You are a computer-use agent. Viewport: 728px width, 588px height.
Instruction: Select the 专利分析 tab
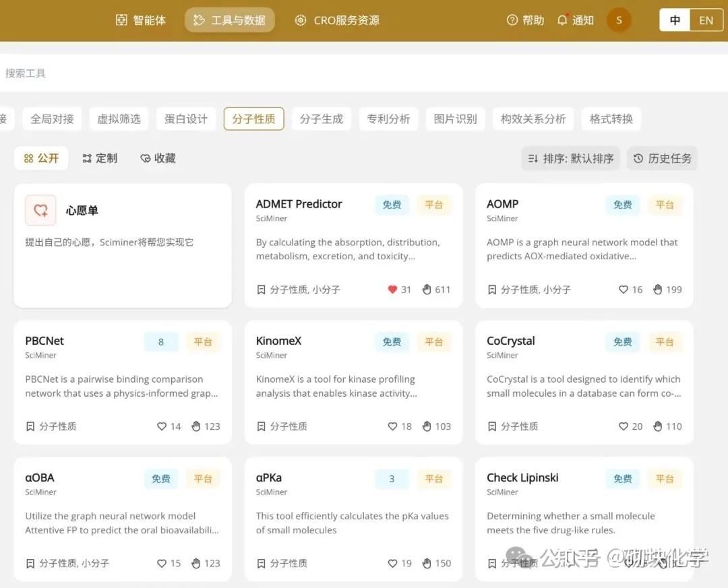388,119
